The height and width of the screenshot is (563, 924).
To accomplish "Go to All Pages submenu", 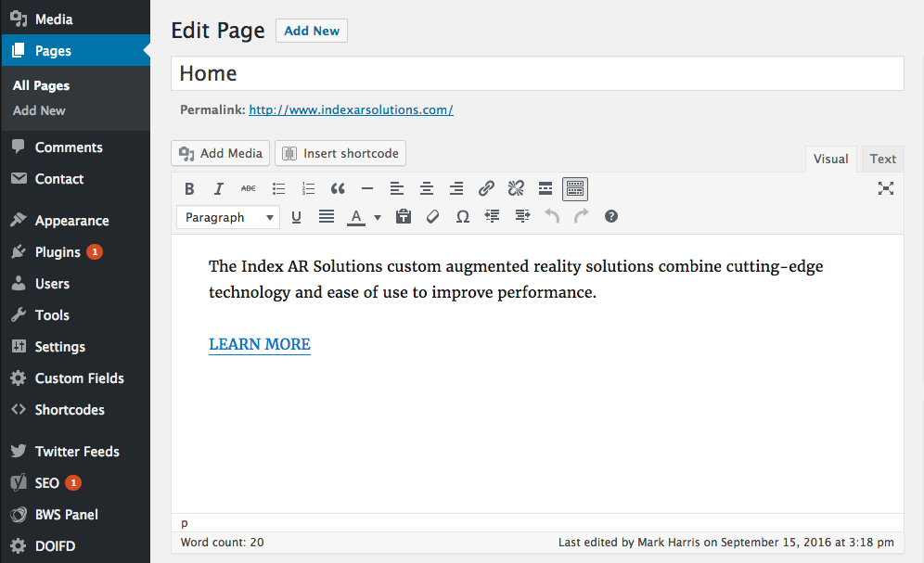I will pos(41,85).
